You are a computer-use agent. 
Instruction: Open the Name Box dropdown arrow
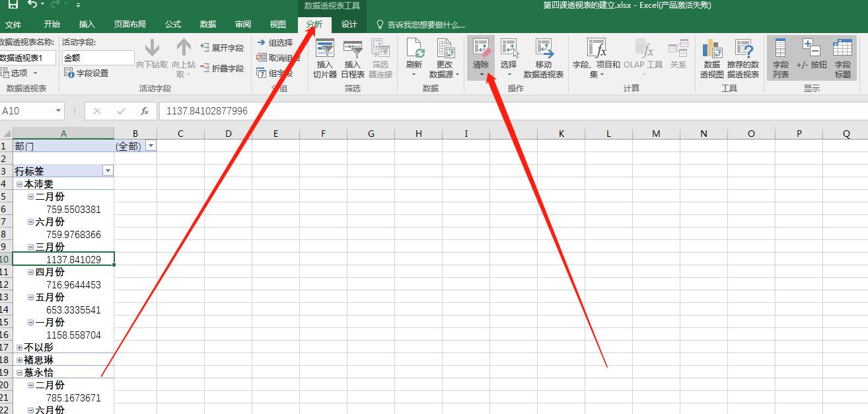[x=59, y=111]
